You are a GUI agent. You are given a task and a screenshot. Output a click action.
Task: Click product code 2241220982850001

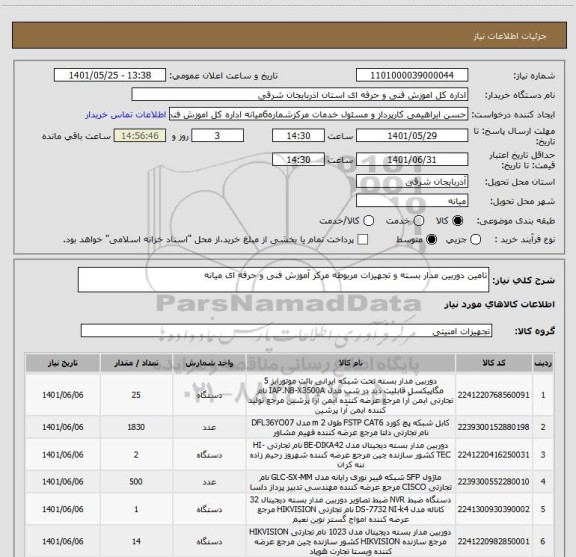pyautogui.click(x=494, y=542)
